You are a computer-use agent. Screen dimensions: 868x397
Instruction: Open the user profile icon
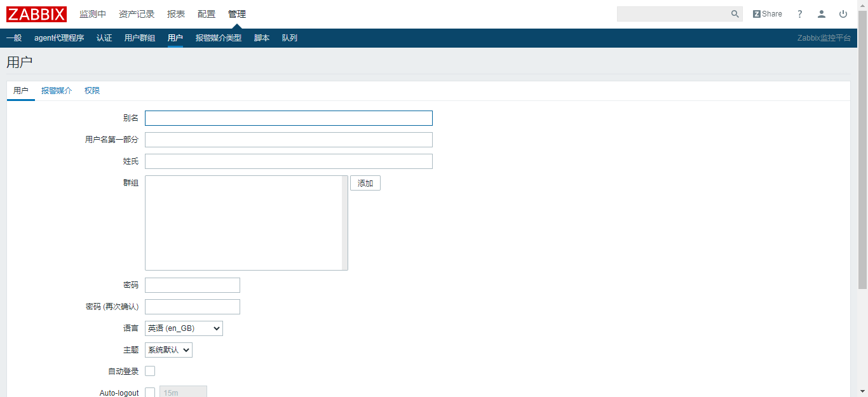pos(822,14)
